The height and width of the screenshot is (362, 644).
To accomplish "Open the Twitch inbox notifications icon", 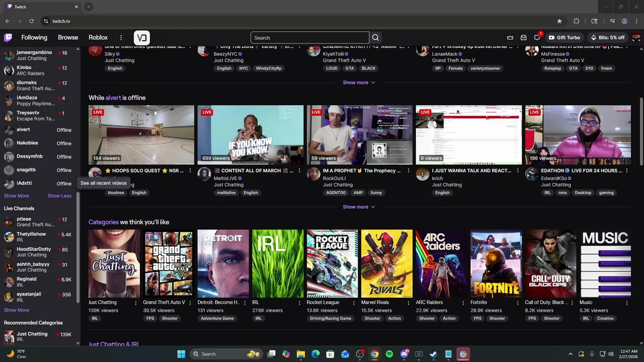I will tap(524, 38).
